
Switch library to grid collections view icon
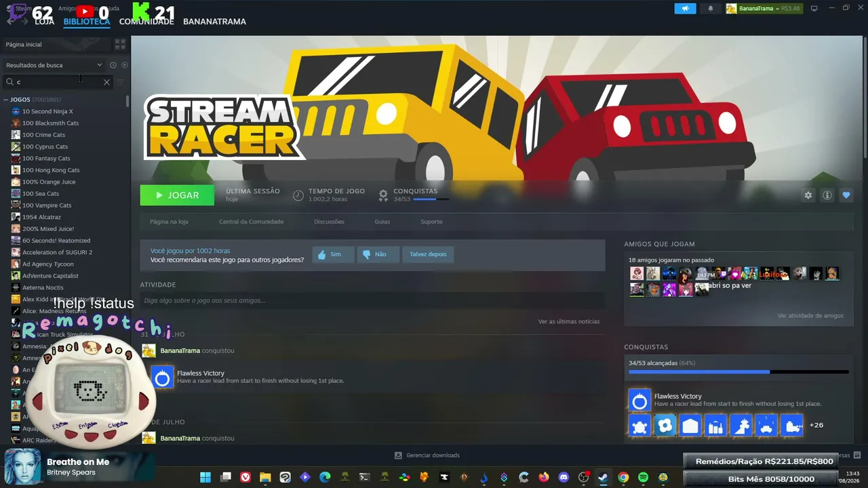click(120, 44)
